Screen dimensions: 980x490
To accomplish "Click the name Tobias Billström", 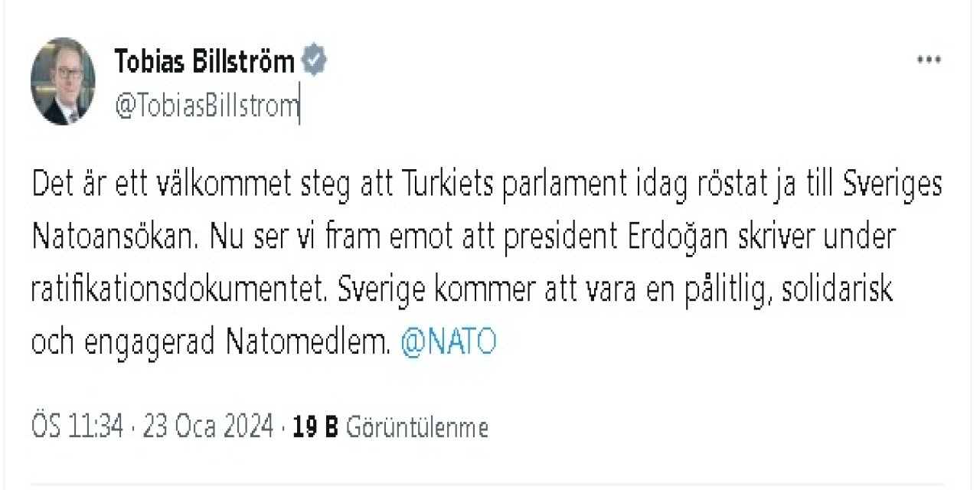I will (x=205, y=60).
